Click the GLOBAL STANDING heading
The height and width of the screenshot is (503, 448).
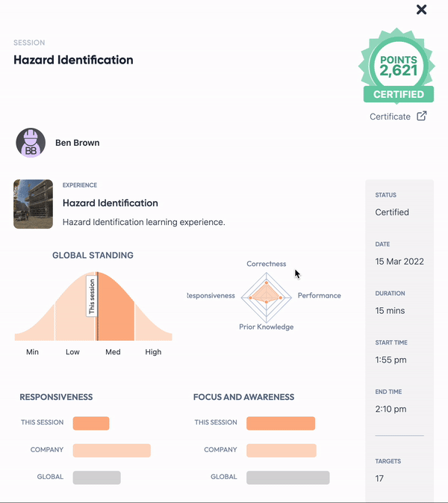pos(93,256)
